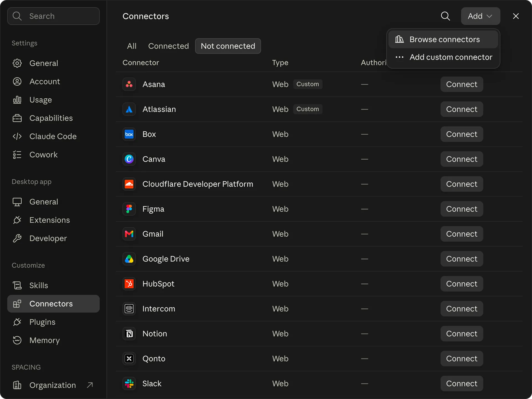Connect the Atlassian connector
Screen dimensions: 532x399
tap(462, 109)
